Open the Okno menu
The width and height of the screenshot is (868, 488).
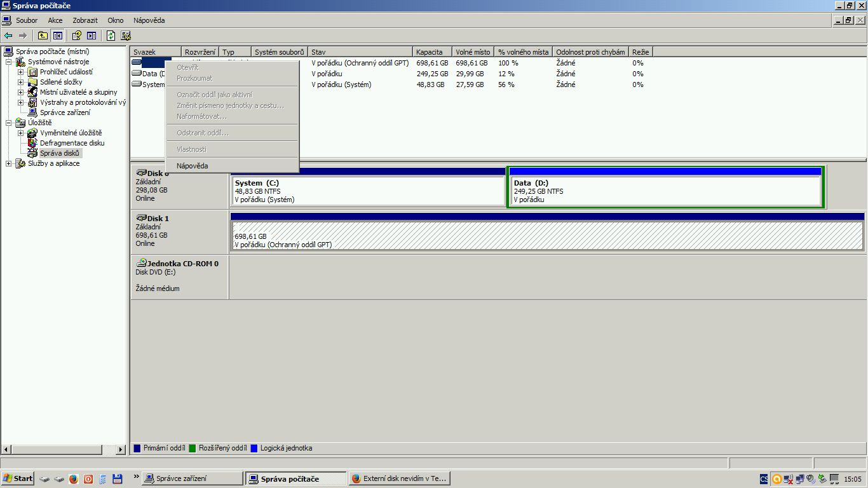(x=116, y=20)
